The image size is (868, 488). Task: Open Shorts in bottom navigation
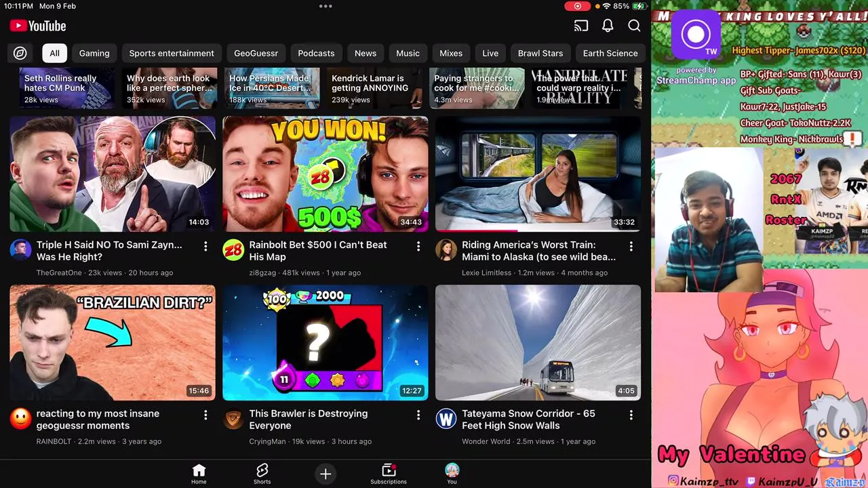tap(262, 474)
